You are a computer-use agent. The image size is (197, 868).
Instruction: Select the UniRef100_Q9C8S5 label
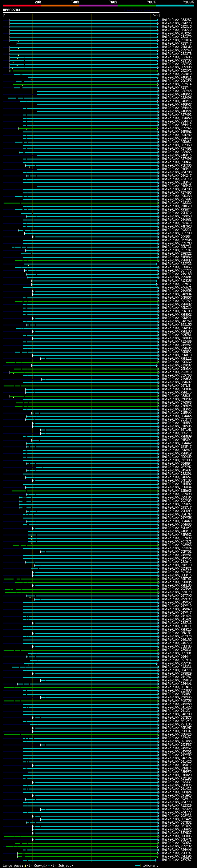(177, 785)
